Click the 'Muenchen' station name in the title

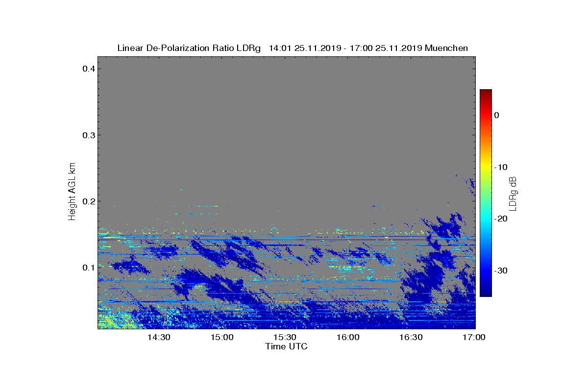pos(446,48)
